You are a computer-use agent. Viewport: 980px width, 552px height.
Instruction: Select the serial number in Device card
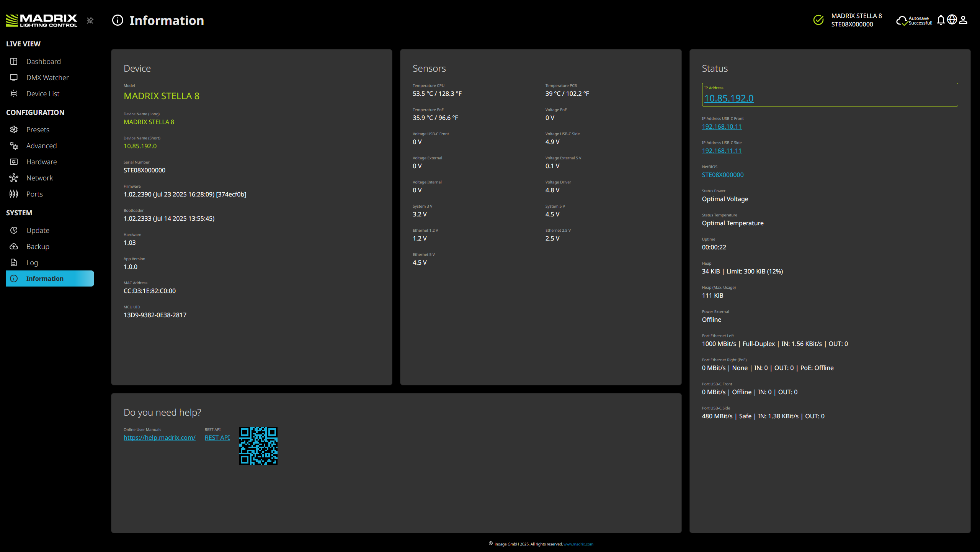coord(144,170)
